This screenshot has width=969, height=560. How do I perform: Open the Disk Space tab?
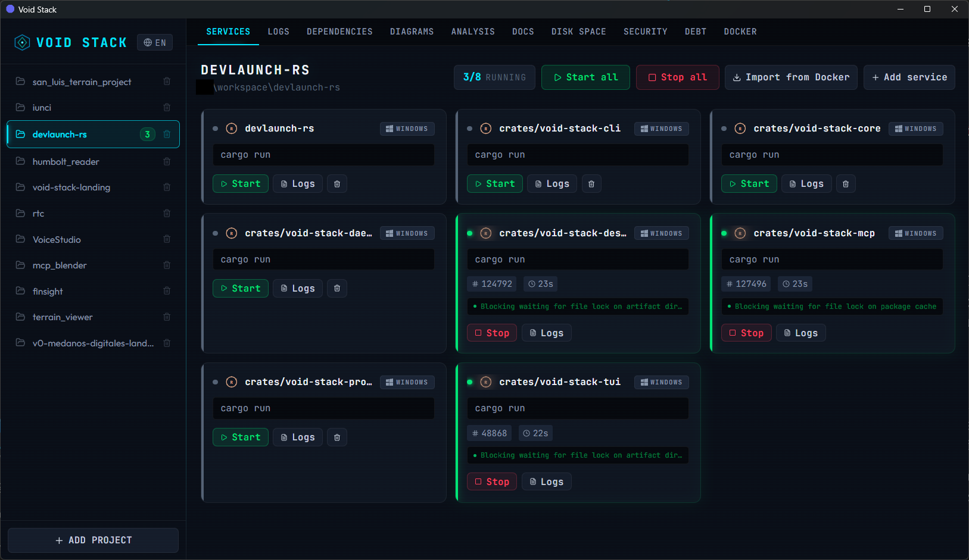pos(578,32)
